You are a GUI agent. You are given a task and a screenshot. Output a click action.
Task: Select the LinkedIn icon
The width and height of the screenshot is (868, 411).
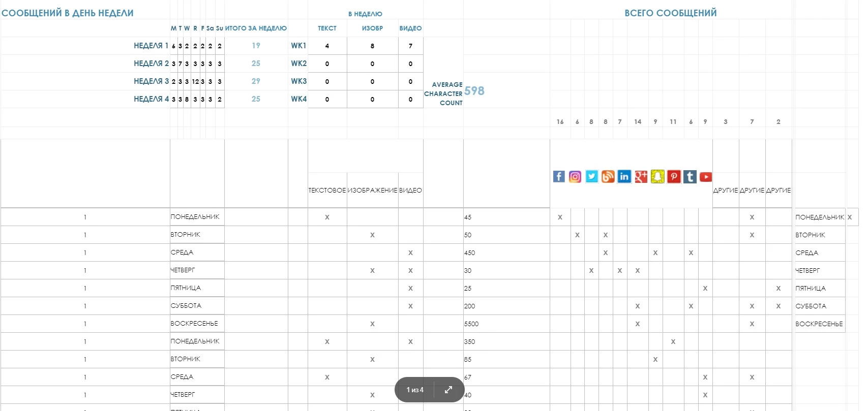(624, 176)
